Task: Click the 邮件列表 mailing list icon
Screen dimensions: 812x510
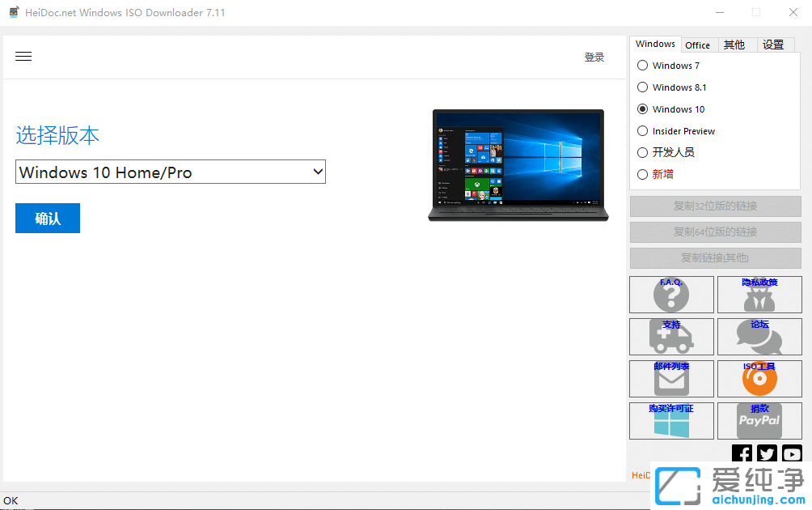Action: coord(671,379)
